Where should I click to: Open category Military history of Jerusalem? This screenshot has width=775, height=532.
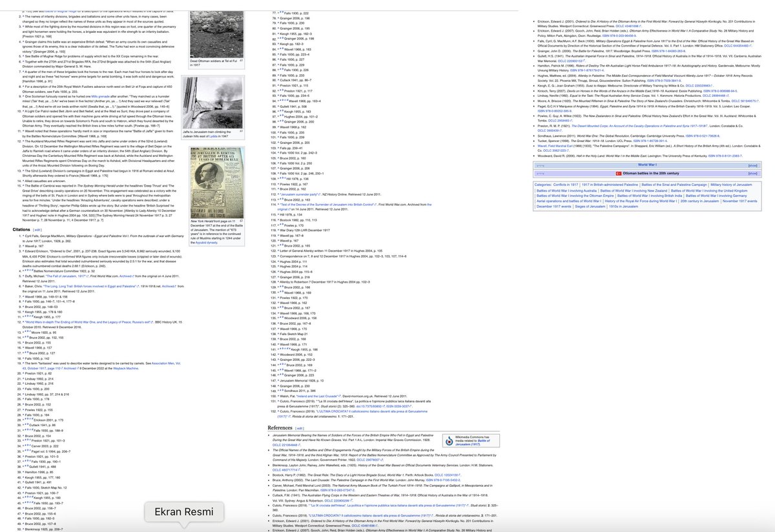[731, 185]
